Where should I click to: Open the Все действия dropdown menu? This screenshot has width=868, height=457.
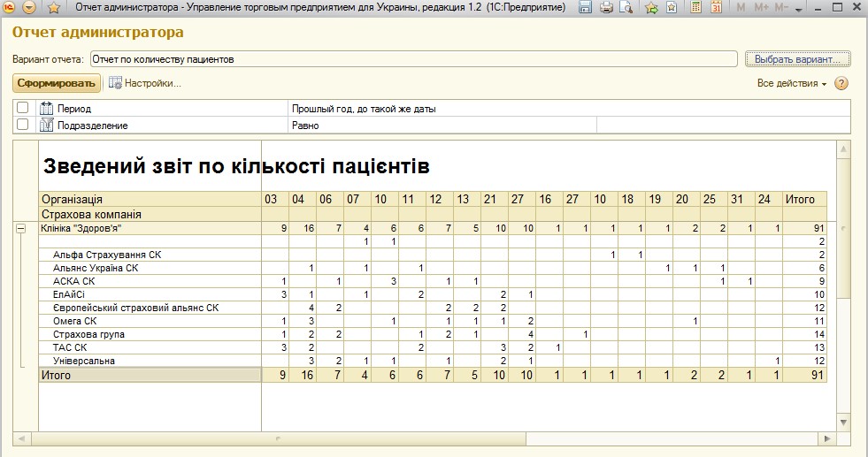point(792,83)
